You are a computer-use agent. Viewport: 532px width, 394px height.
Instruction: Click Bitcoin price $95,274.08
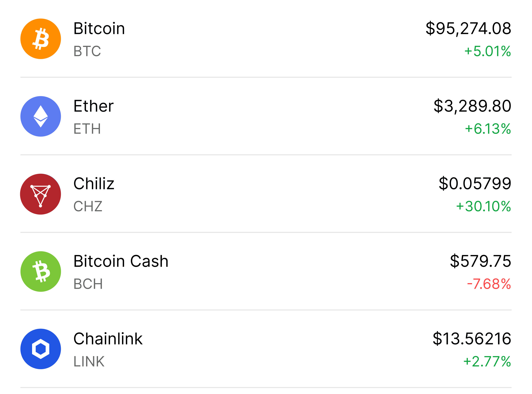pyautogui.click(x=468, y=29)
